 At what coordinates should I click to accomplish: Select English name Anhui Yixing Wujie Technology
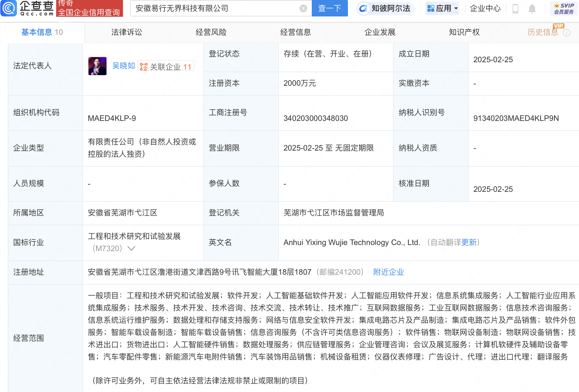click(x=352, y=242)
